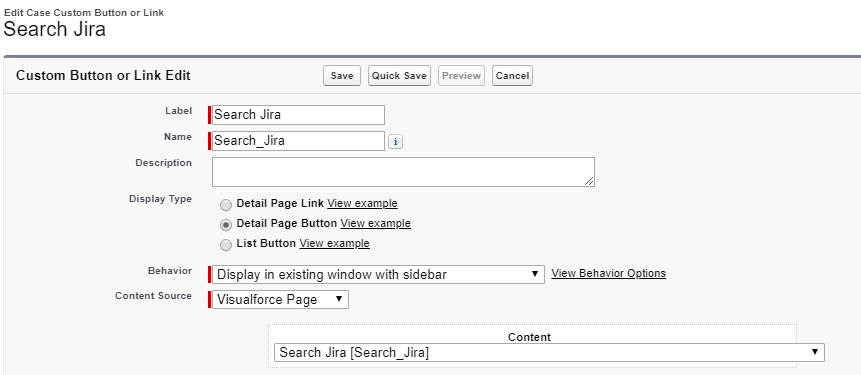Focus the Label input field
The width and height of the screenshot is (861, 375).
[x=298, y=115]
